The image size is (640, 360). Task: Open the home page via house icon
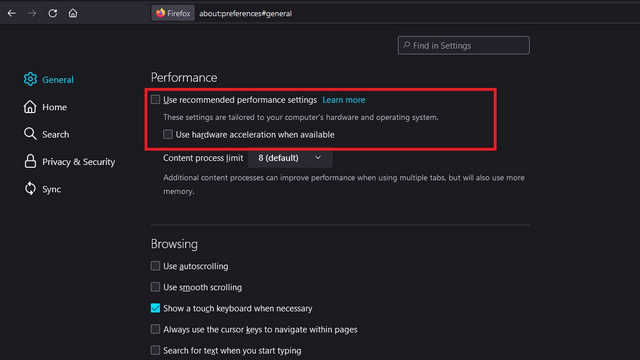point(73,13)
